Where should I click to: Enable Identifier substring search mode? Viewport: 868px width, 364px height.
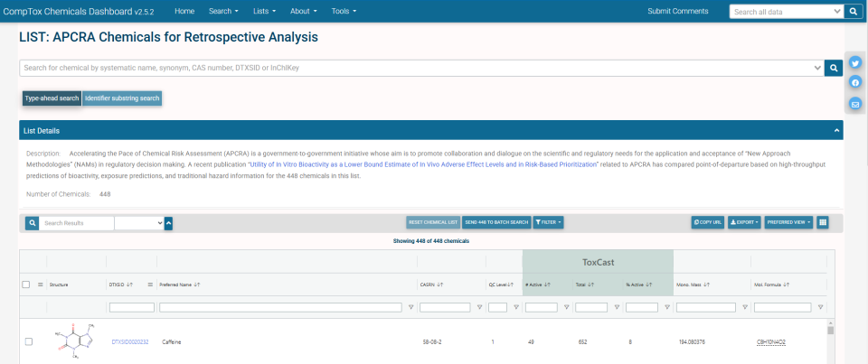(122, 98)
